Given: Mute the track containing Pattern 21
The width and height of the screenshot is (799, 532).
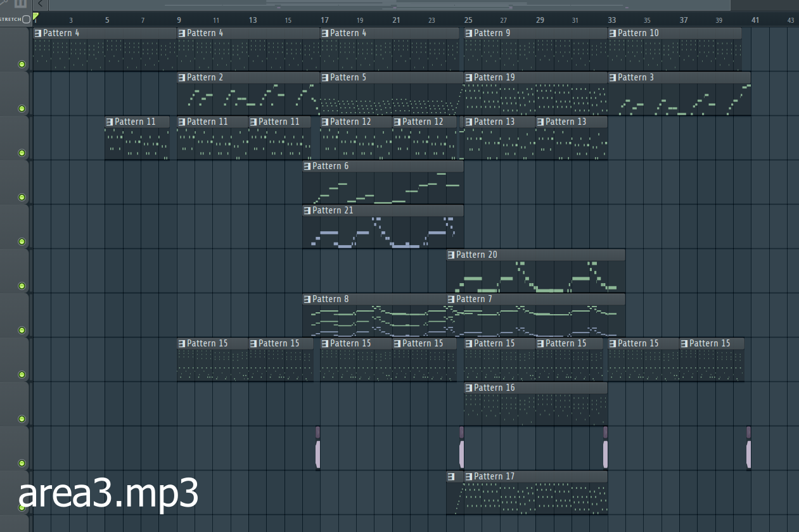Looking at the screenshot, I should tap(22, 241).
